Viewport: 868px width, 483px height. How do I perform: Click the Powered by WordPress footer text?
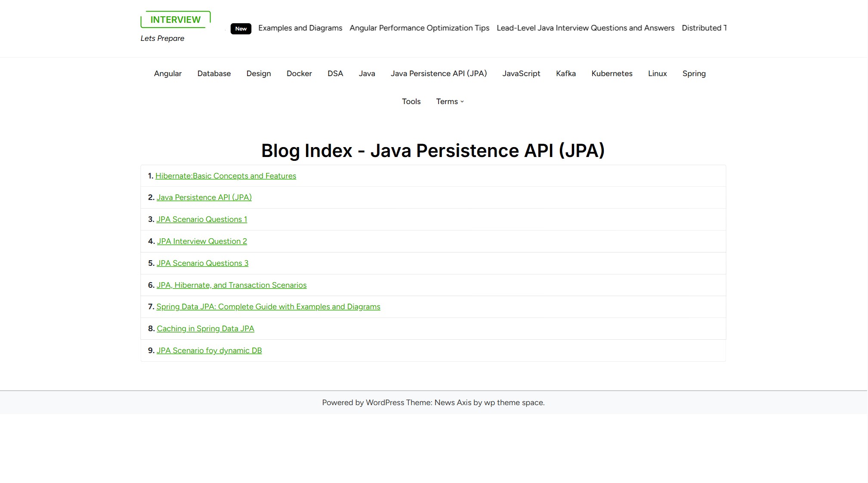pos(433,403)
